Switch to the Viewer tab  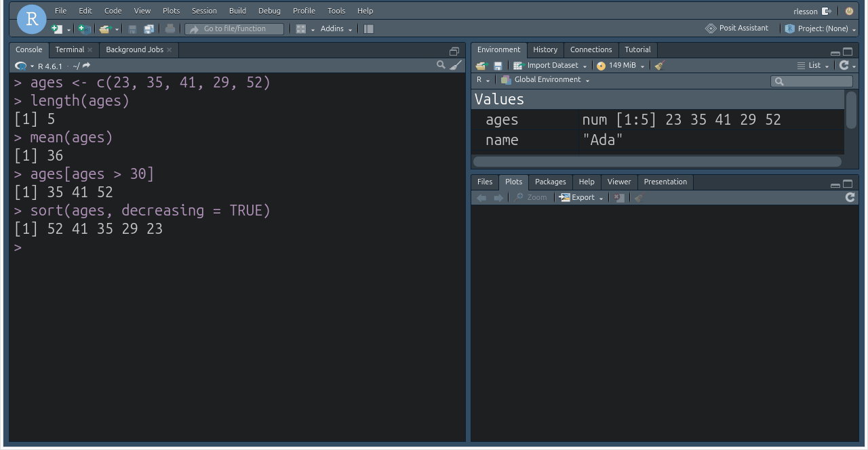[x=619, y=182]
